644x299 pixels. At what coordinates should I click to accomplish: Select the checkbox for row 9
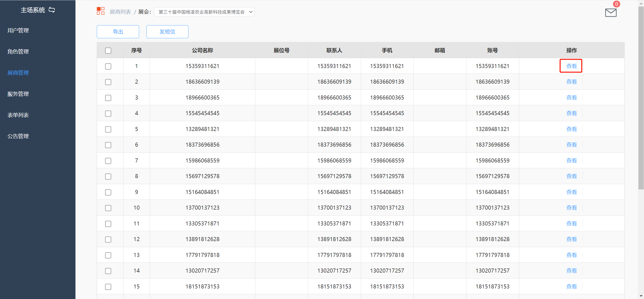(x=108, y=192)
